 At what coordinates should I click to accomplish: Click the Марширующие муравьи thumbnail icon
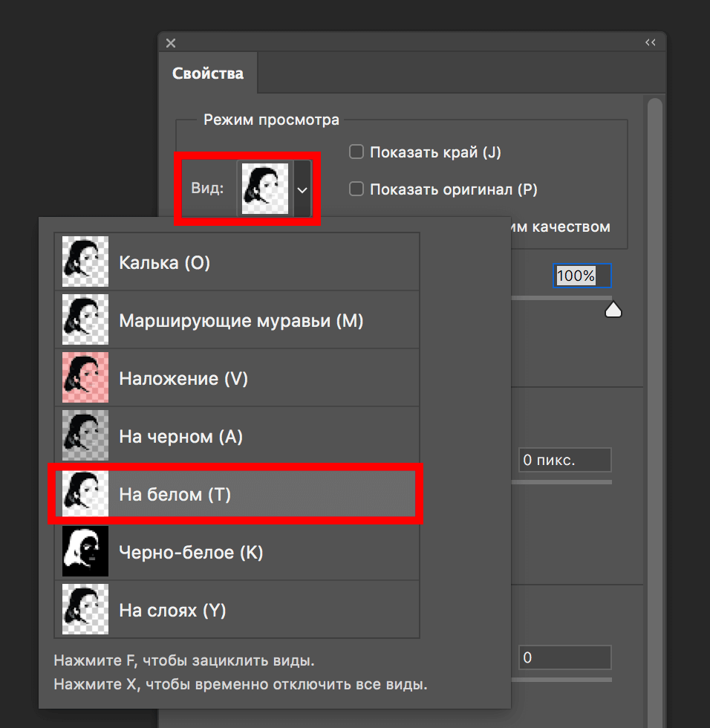85,320
